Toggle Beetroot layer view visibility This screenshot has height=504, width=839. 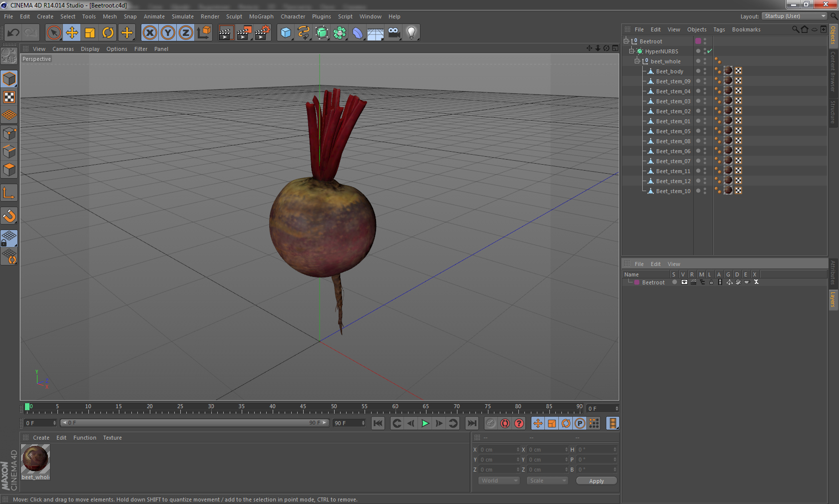(x=684, y=282)
